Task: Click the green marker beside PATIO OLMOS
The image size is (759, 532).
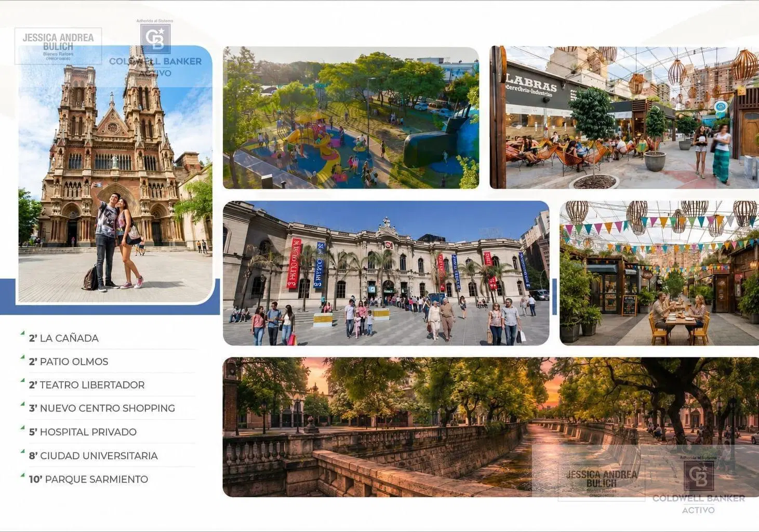Action: click(x=22, y=357)
